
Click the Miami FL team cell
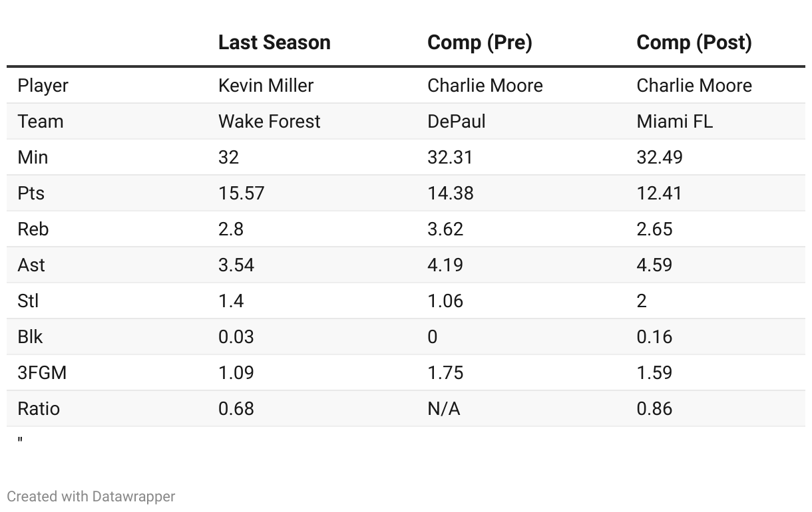(674, 122)
